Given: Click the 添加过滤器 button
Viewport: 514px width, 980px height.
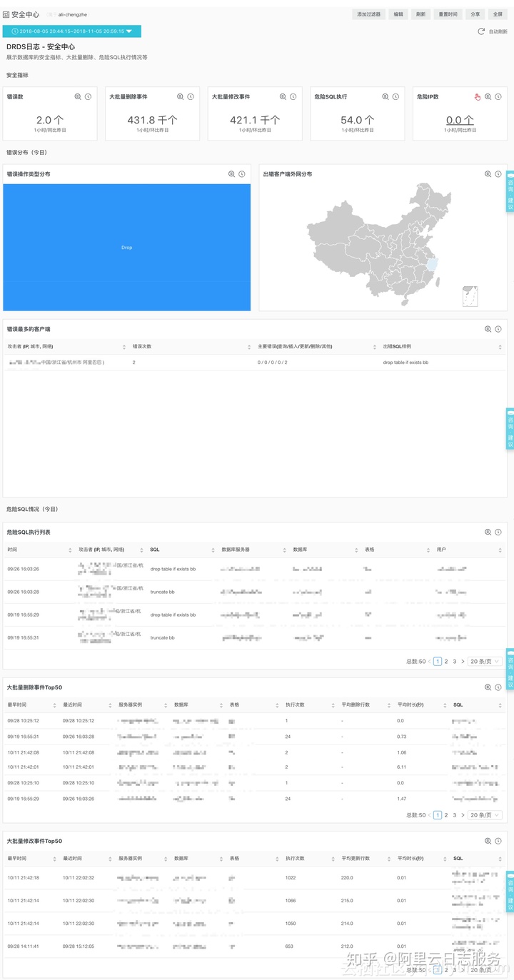Looking at the screenshot, I should (x=369, y=14).
